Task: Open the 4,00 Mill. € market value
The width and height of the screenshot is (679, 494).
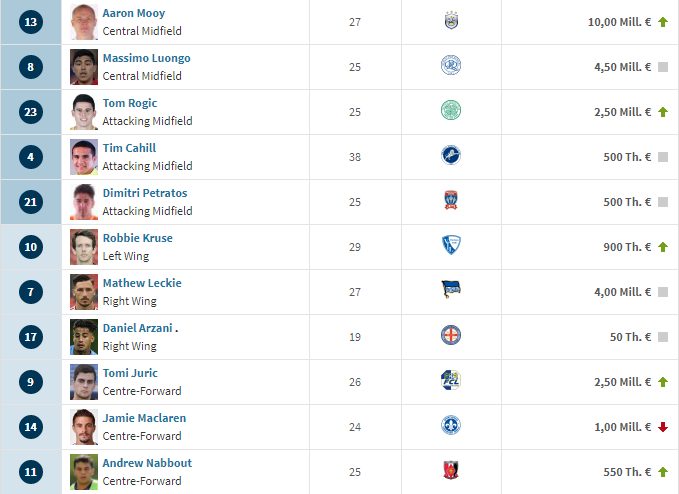Action: point(622,292)
